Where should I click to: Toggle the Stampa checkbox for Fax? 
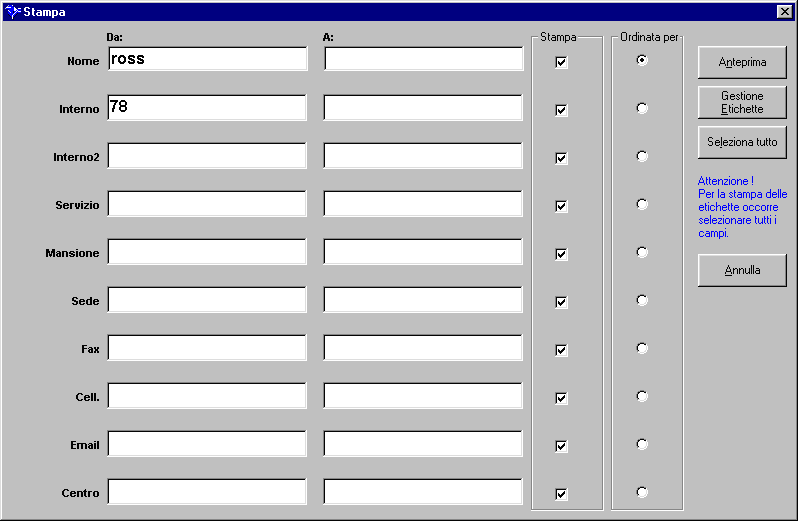(561, 350)
